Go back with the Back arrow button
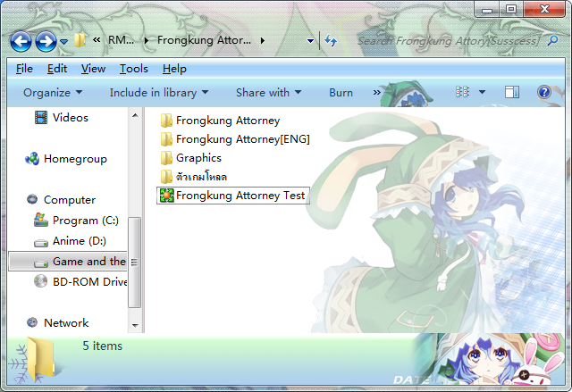 click(21, 42)
